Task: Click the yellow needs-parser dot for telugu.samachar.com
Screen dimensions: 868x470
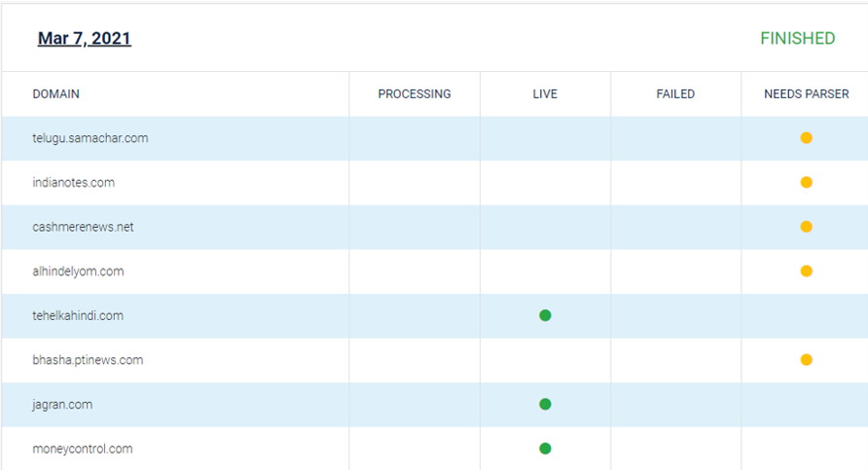Action: 806,138
